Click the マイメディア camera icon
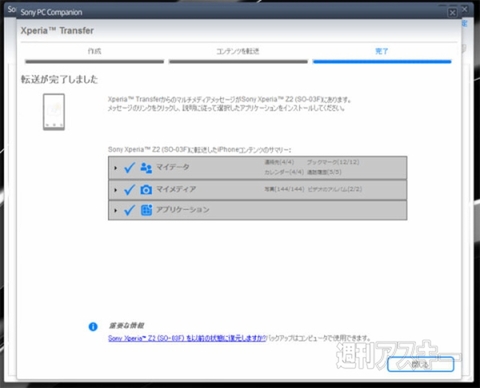The image size is (480, 388). [146, 190]
